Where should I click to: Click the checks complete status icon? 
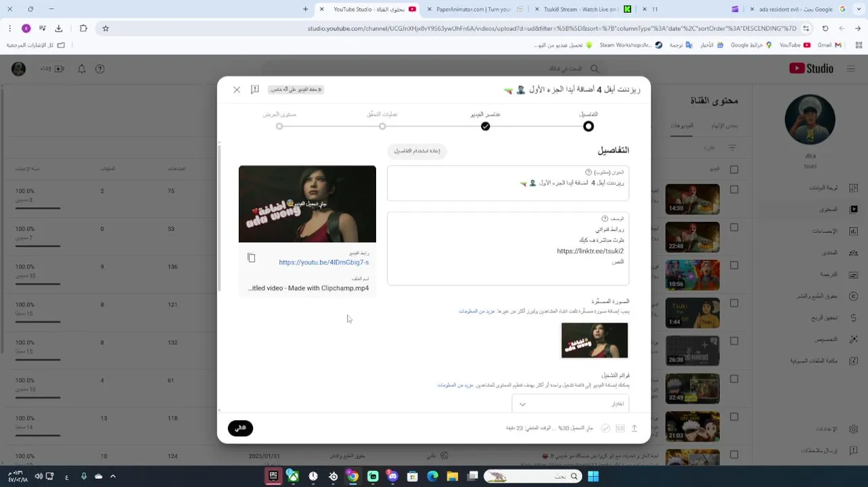pyautogui.click(x=606, y=428)
